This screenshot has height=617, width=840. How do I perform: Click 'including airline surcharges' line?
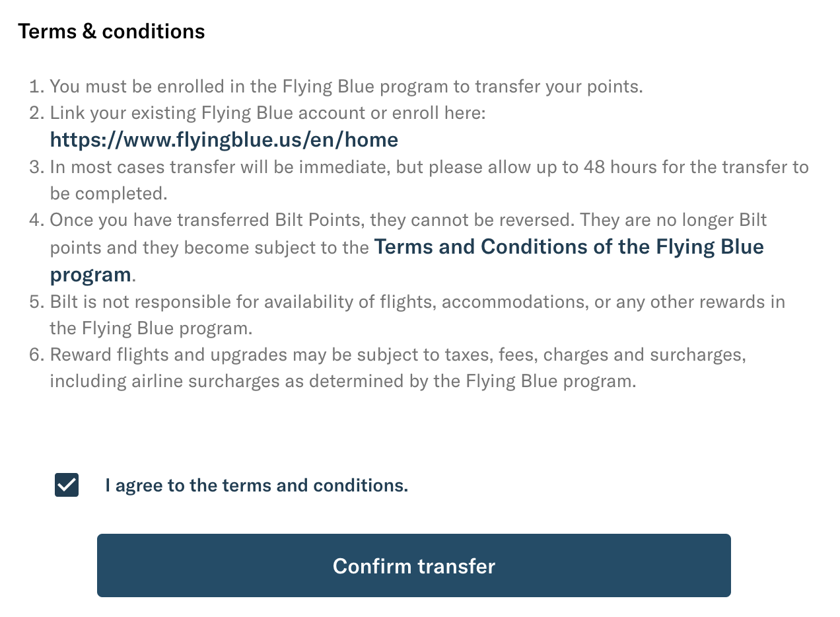coord(343,381)
